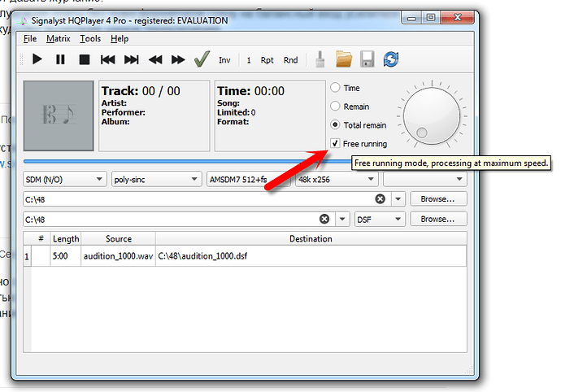The height and width of the screenshot is (392, 561).
Task: Fast forward with the double right arrows
Action: point(178,59)
